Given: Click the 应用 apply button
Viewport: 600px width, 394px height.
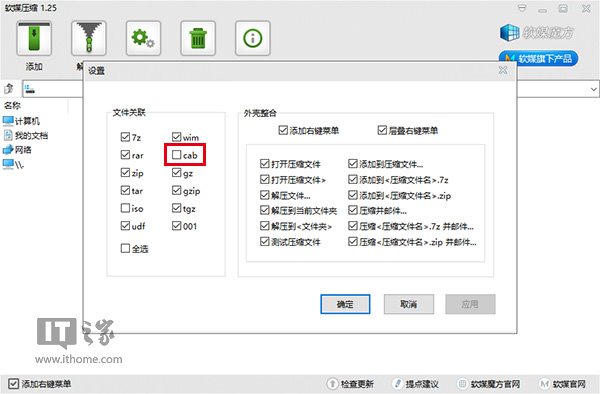Looking at the screenshot, I should [470, 304].
